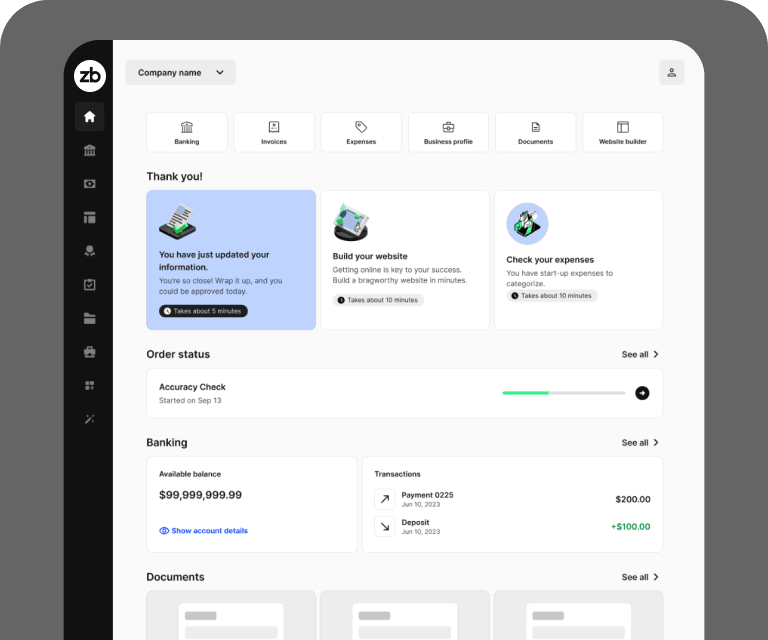
Task: Open the Check your expenses card
Action: coord(578,260)
